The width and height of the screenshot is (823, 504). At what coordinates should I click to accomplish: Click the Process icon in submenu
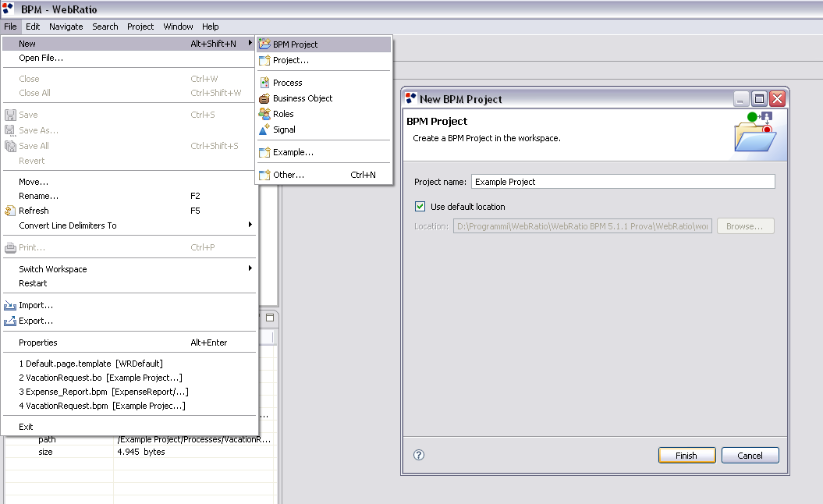pyautogui.click(x=264, y=83)
